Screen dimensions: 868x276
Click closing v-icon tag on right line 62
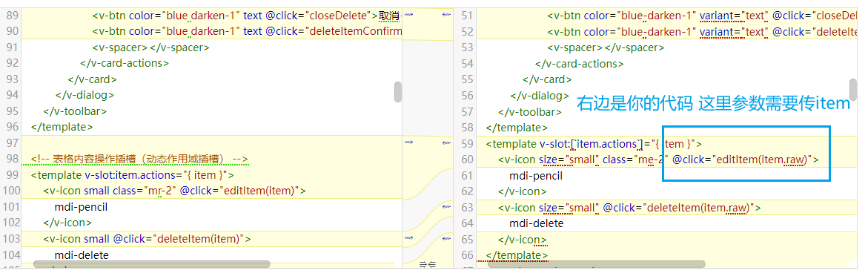[523, 191]
